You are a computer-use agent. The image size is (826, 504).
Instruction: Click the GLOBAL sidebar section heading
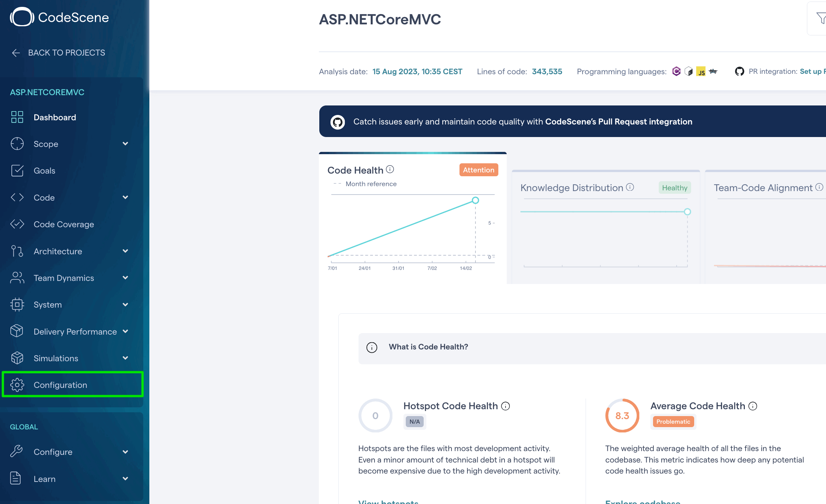tap(24, 427)
